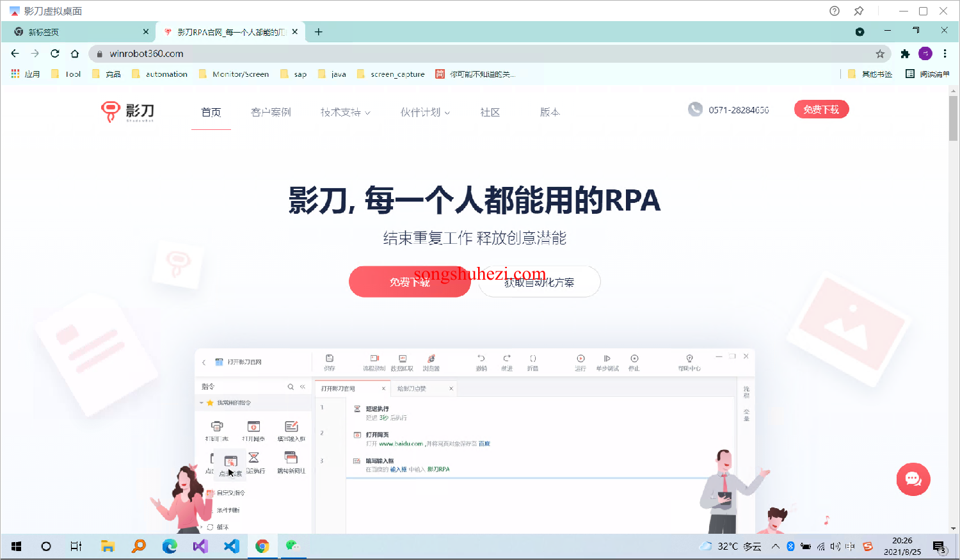Image resolution: width=960 pixels, height=560 pixels.
Task: Open the 版本 navigation item
Action: [x=550, y=113]
